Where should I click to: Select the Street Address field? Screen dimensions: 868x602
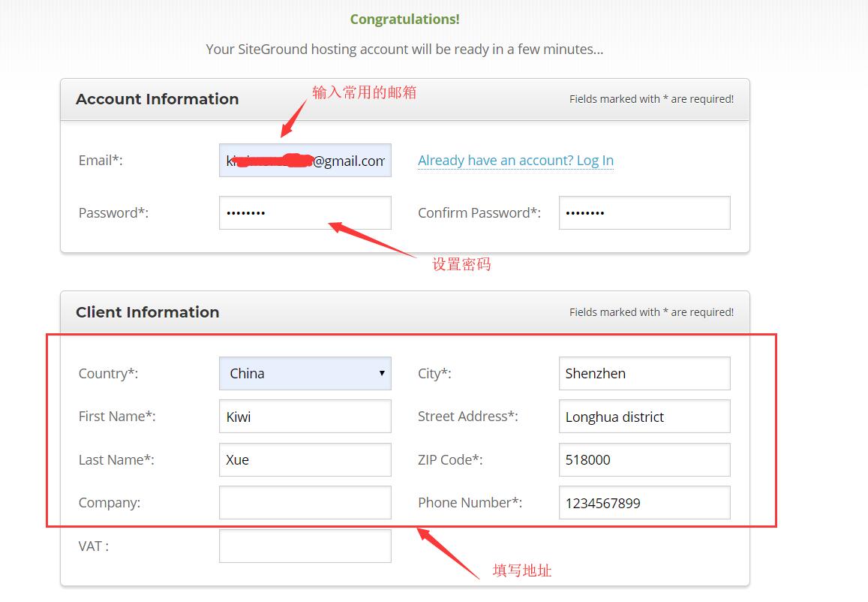pyautogui.click(x=644, y=416)
